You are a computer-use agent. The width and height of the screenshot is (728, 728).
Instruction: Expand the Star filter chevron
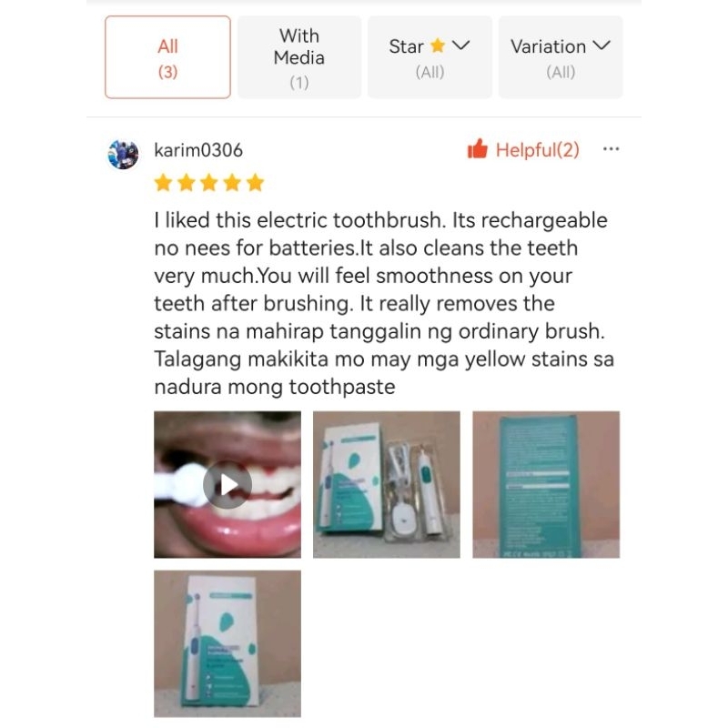coord(461,45)
